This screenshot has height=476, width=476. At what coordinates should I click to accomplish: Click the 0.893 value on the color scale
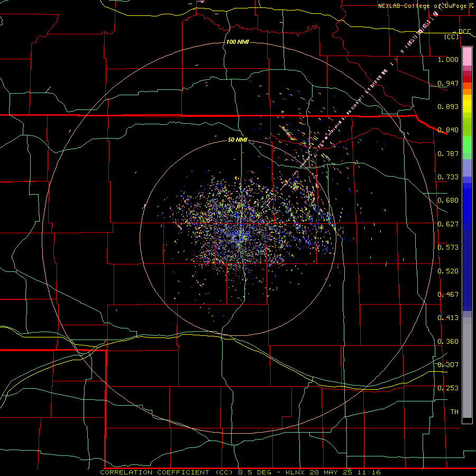tap(448, 106)
